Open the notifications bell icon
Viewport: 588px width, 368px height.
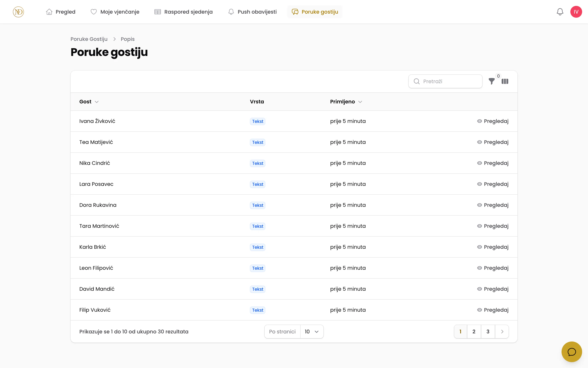pyautogui.click(x=560, y=12)
